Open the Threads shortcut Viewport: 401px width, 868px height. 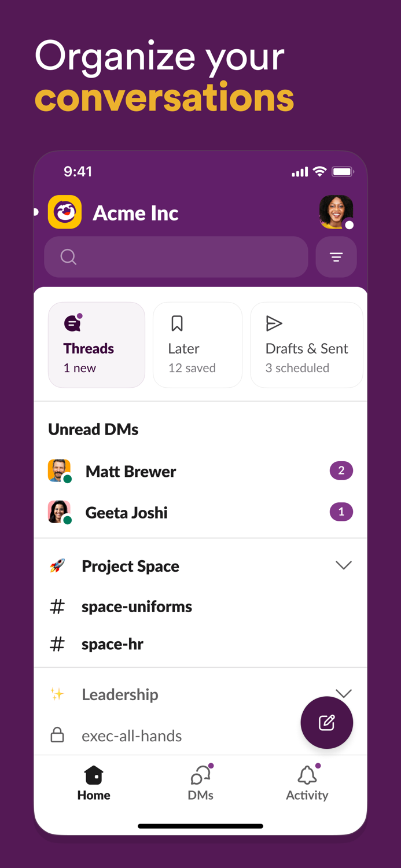tap(96, 344)
